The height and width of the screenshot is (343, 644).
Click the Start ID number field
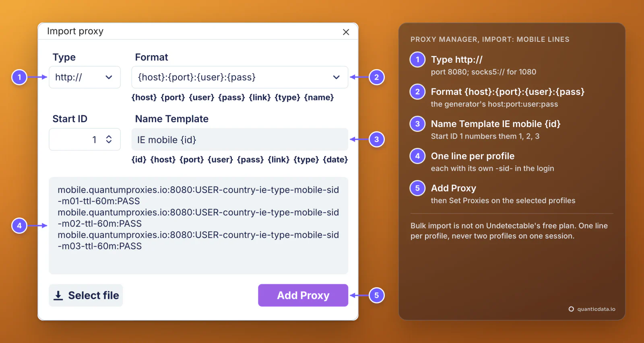pyautogui.click(x=85, y=140)
